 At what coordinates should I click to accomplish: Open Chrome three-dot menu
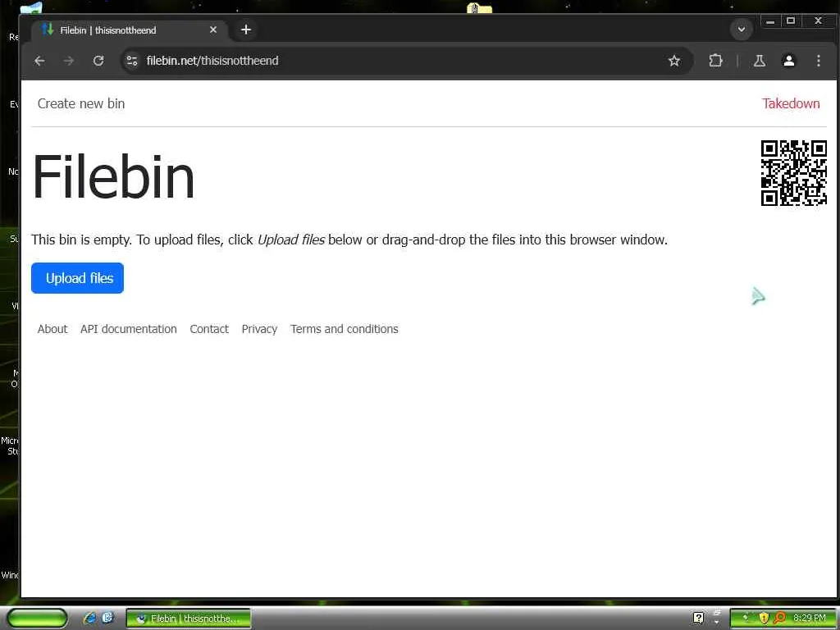pos(818,61)
